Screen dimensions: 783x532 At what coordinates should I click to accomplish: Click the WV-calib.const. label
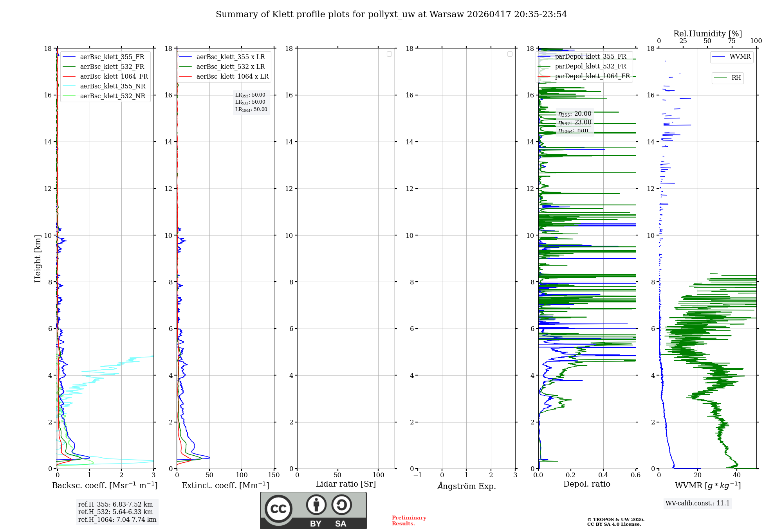[697, 503]
